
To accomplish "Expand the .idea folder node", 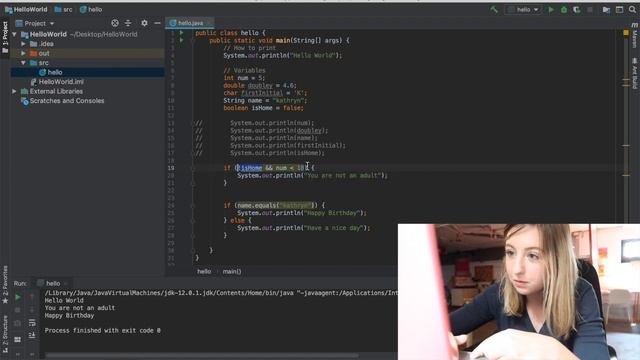I will click(x=24, y=44).
